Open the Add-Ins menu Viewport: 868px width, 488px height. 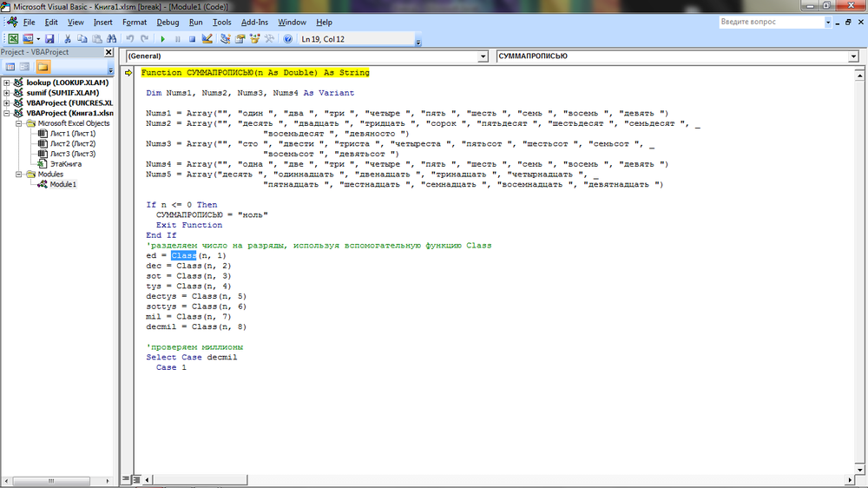click(x=254, y=22)
